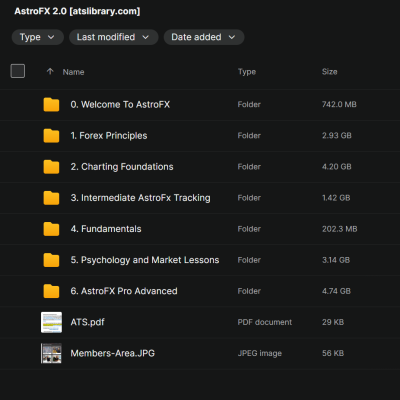Image resolution: width=400 pixels, height=400 pixels.
Task: Open the Last modified filter dropdown
Action: coord(113,37)
